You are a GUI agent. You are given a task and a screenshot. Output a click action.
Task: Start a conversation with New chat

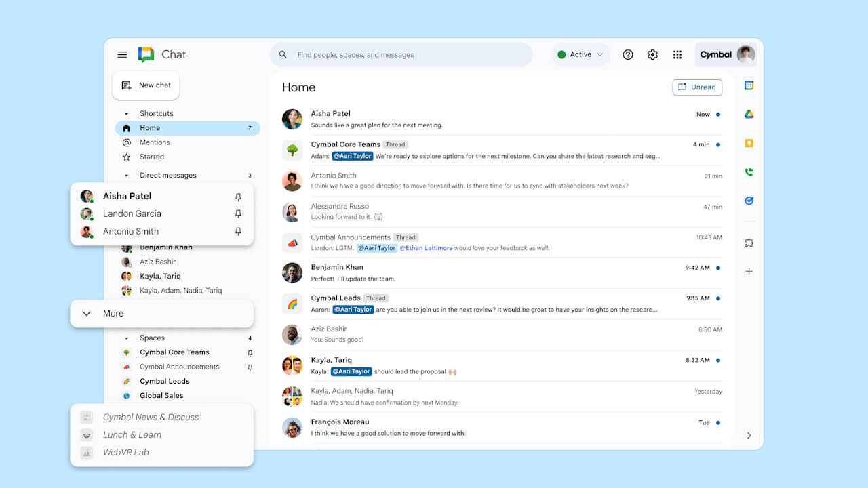point(145,85)
